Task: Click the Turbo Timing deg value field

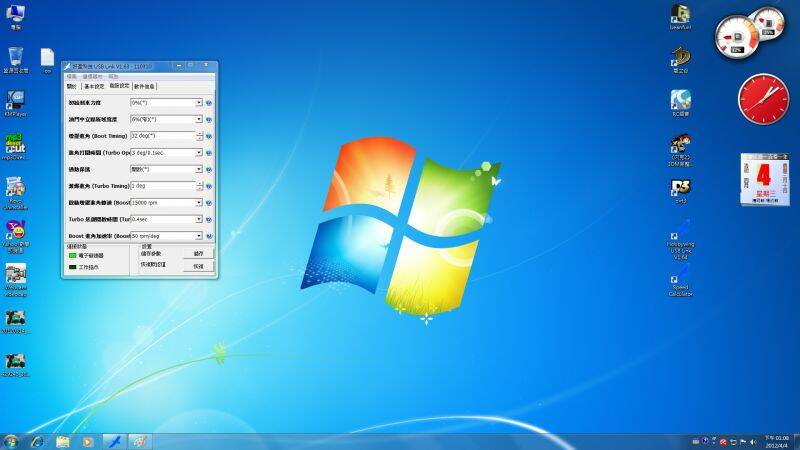Action: [x=163, y=186]
